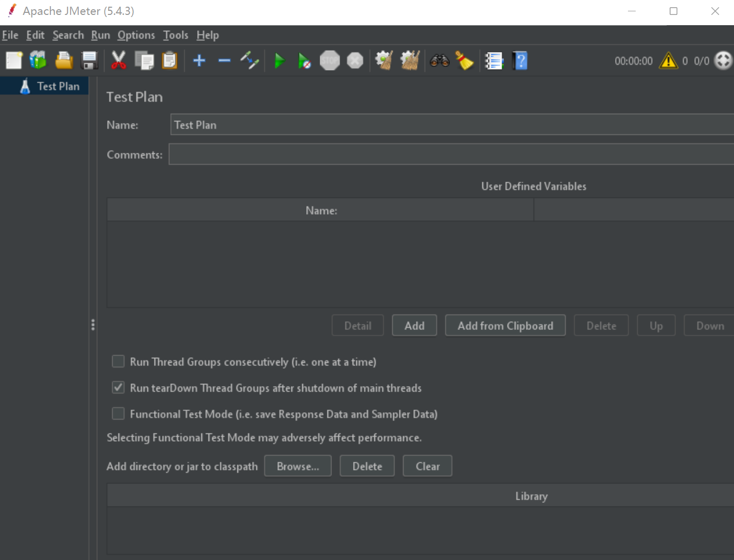Click the 0/0 thread count text
The image size is (734, 560).
[702, 61]
